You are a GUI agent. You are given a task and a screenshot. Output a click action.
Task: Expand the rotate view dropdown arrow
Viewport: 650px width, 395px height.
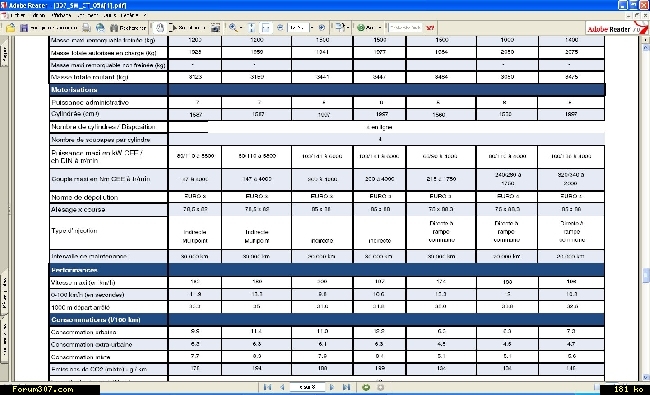coord(347,28)
